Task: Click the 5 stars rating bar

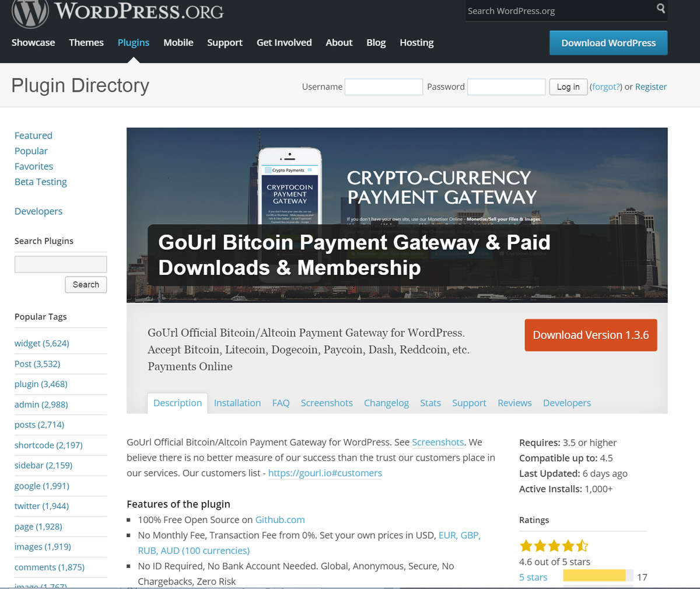Action: tap(598, 576)
